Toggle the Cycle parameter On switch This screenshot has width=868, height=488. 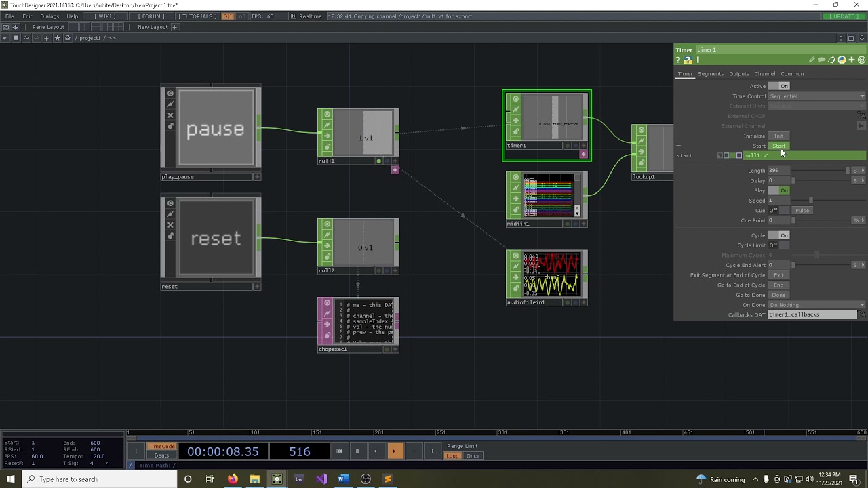[779, 235]
